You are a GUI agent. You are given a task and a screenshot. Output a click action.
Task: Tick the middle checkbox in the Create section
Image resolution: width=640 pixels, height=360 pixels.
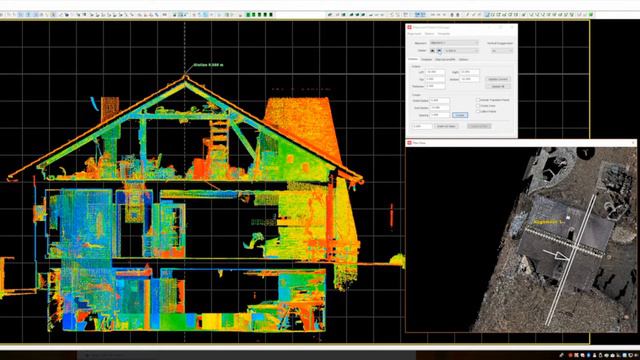click(478, 106)
